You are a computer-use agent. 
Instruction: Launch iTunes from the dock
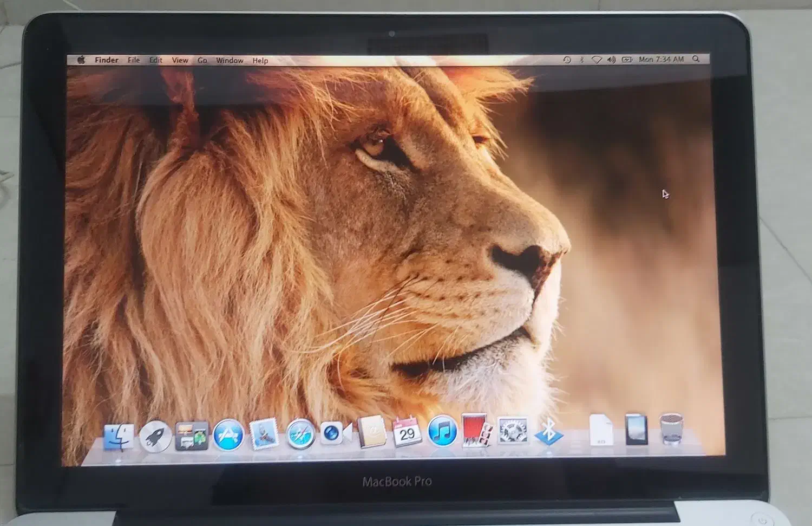point(442,432)
